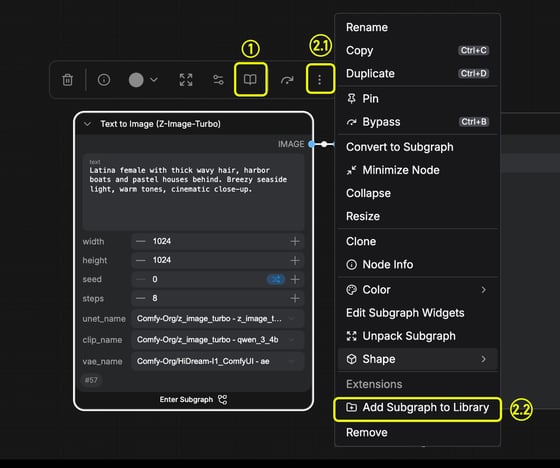Decrease the steps value

click(141, 298)
